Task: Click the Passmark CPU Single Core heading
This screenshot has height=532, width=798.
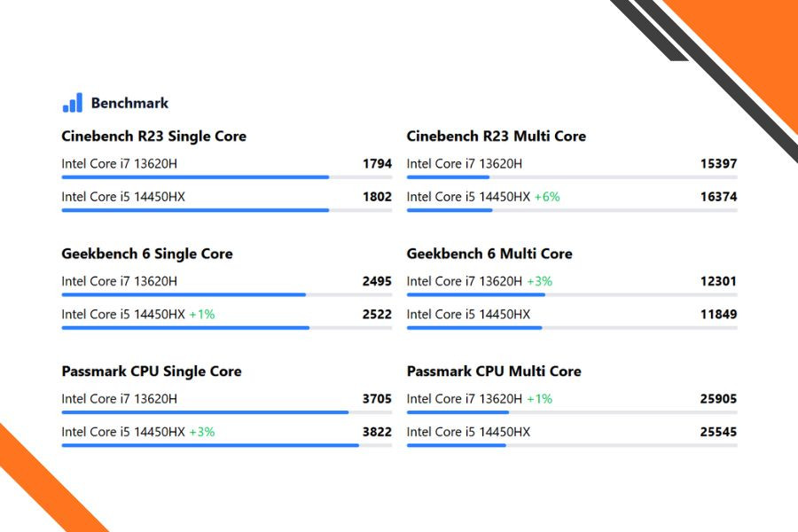Action: (x=151, y=372)
